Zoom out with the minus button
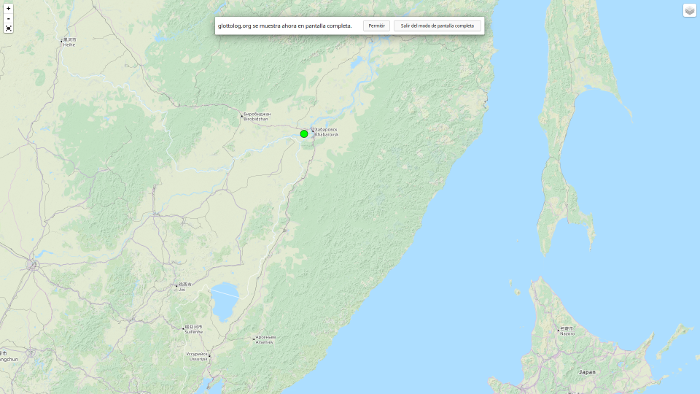This screenshot has width=700, height=394. click(8, 18)
